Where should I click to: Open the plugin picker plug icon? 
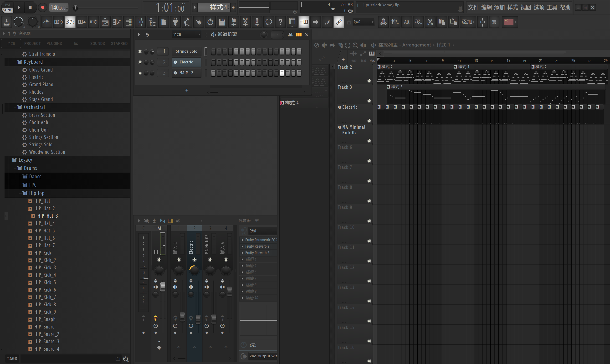pos(175,22)
